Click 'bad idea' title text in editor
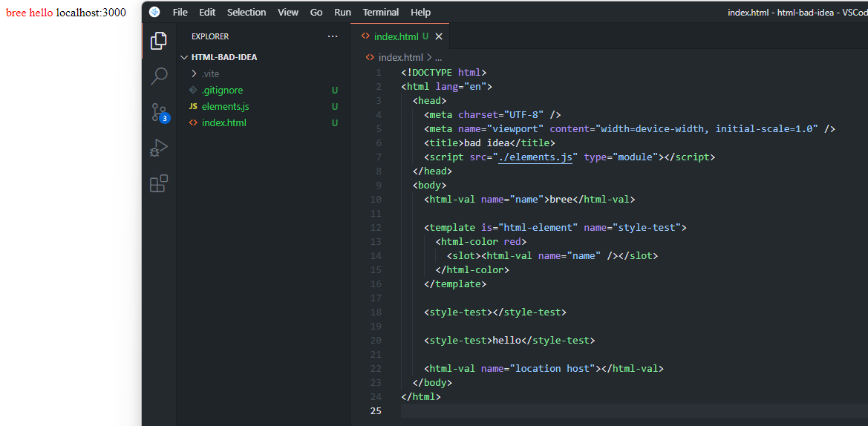This screenshot has width=868, height=426. 487,142
